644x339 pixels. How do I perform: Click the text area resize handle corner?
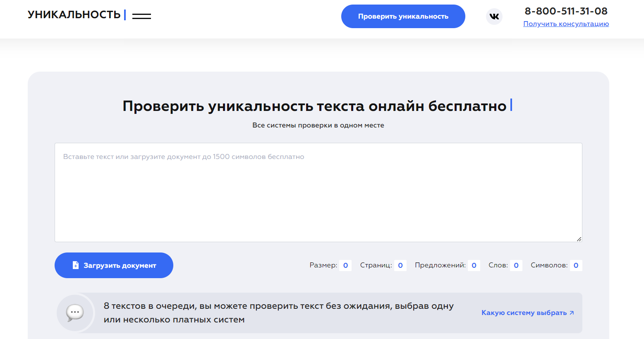[579, 239]
